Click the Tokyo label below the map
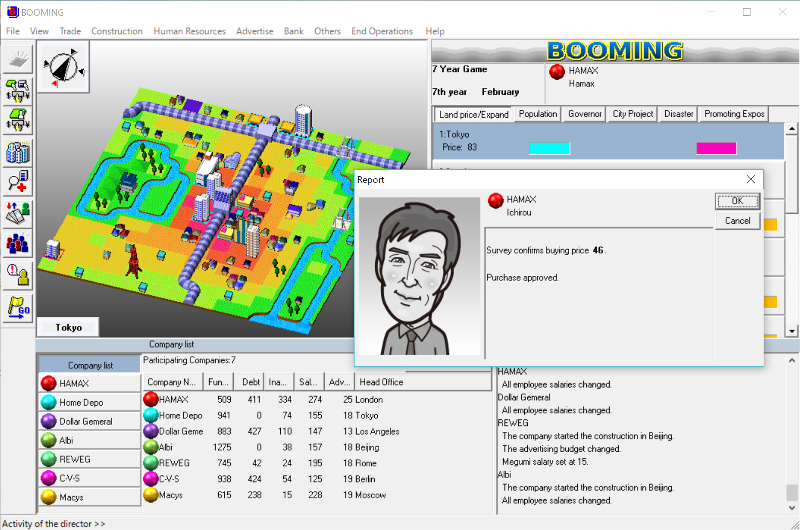The height and width of the screenshot is (530, 800). coord(68,327)
